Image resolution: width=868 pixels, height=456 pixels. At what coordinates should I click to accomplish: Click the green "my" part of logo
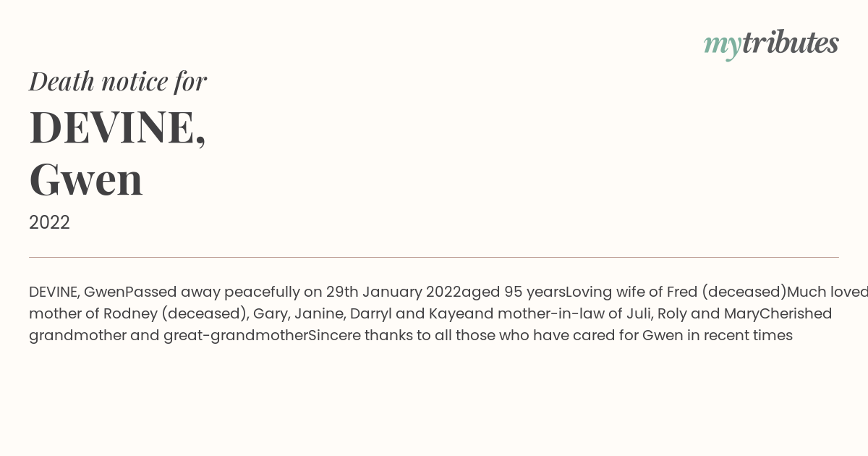pyautogui.click(x=723, y=46)
